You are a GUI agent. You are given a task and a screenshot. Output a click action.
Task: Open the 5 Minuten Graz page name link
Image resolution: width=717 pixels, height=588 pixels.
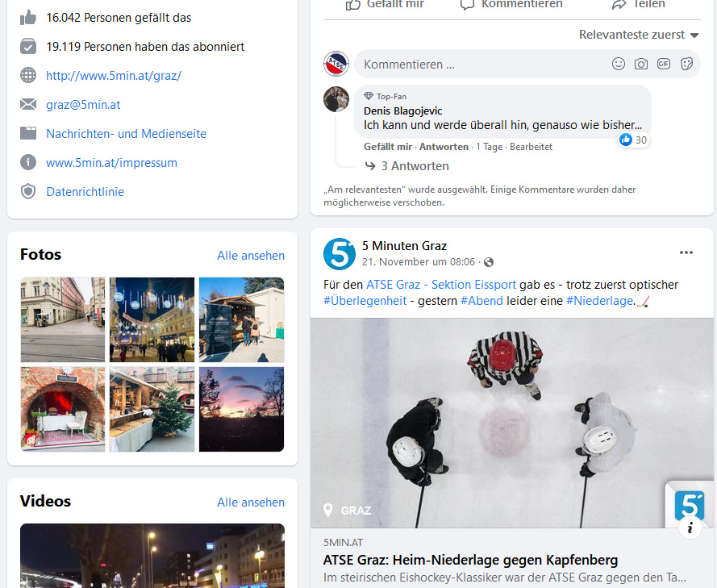click(x=404, y=246)
